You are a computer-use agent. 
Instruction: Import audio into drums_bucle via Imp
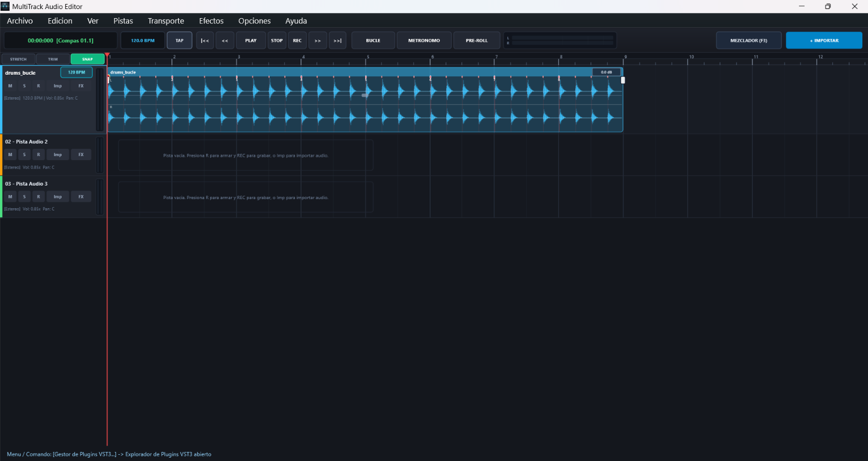tap(58, 86)
